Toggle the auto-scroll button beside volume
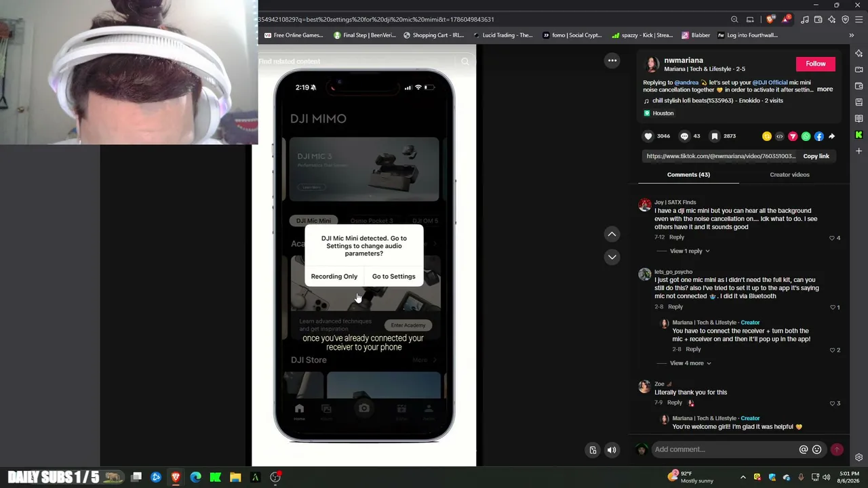Viewport: 868px width, 488px height. 593,450
